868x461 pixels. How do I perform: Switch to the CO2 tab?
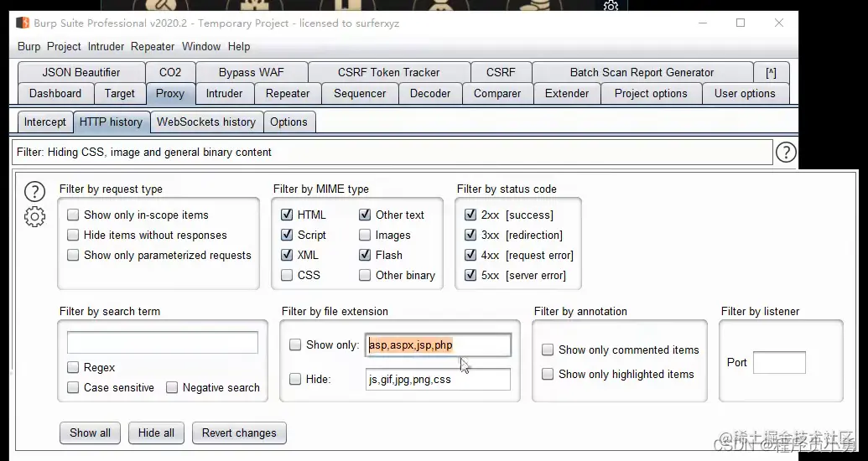click(170, 72)
